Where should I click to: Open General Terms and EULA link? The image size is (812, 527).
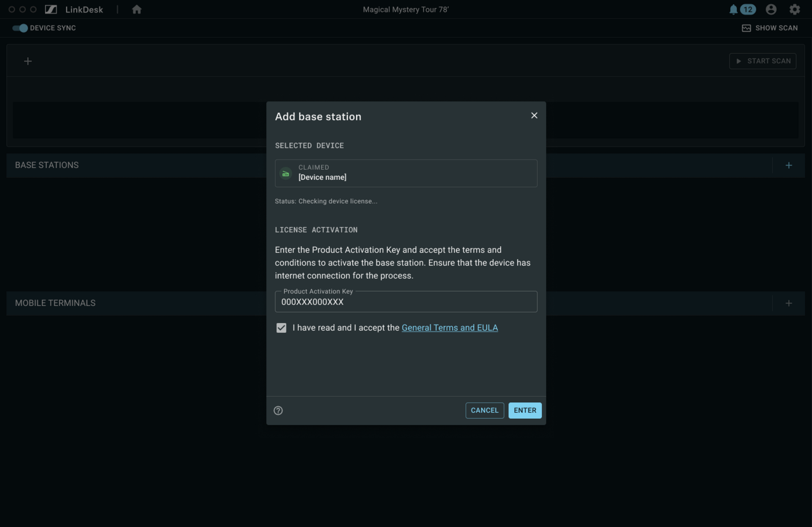pos(449,328)
